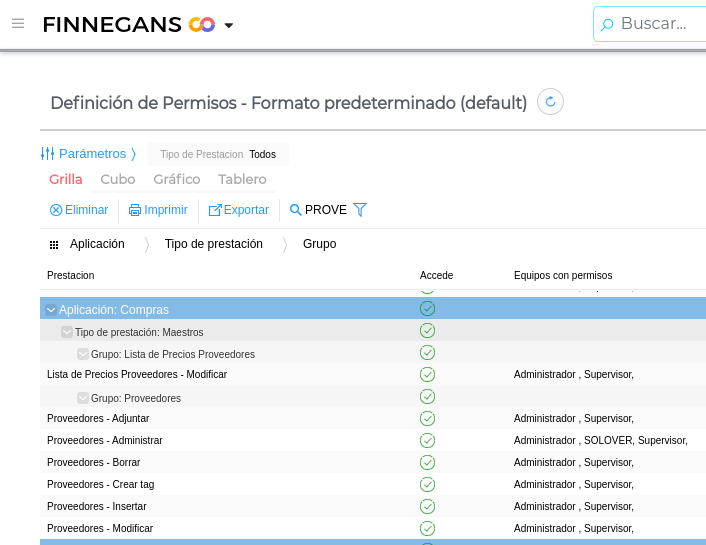Toggle Accede check for Proveedores - Adjuntar

(x=428, y=418)
